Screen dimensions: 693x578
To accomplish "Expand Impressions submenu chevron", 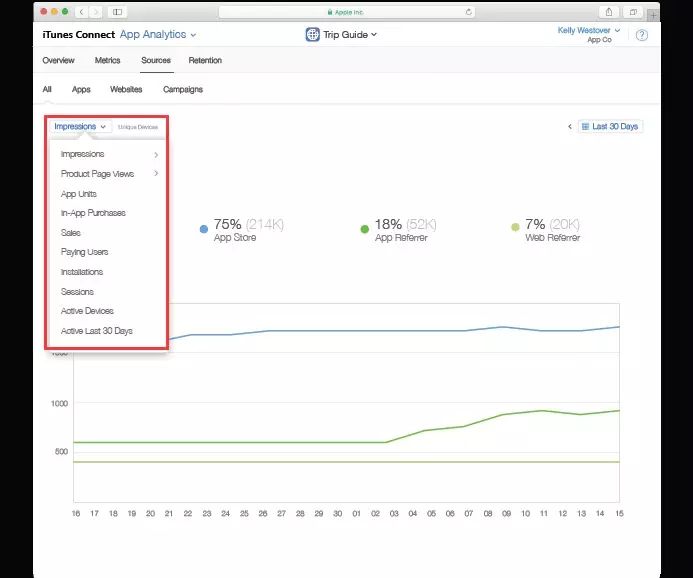I will 156,155.
